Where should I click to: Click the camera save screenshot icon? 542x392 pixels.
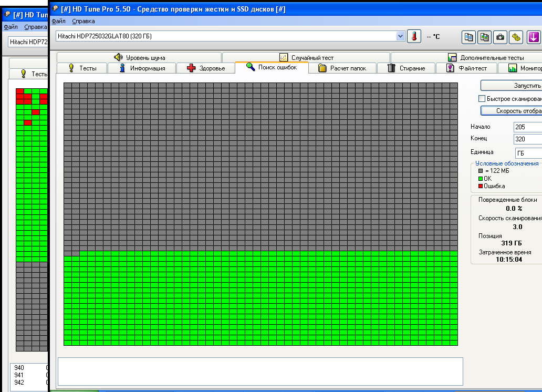pyautogui.click(x=501, y=37)
